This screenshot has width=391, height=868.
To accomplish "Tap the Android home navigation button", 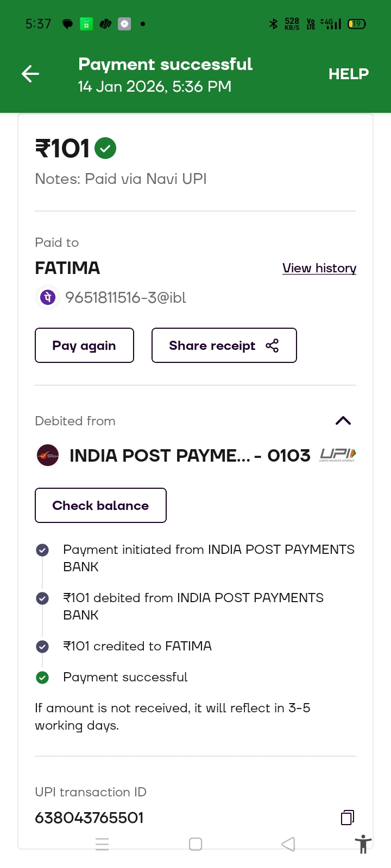I will tap(195, 844).
